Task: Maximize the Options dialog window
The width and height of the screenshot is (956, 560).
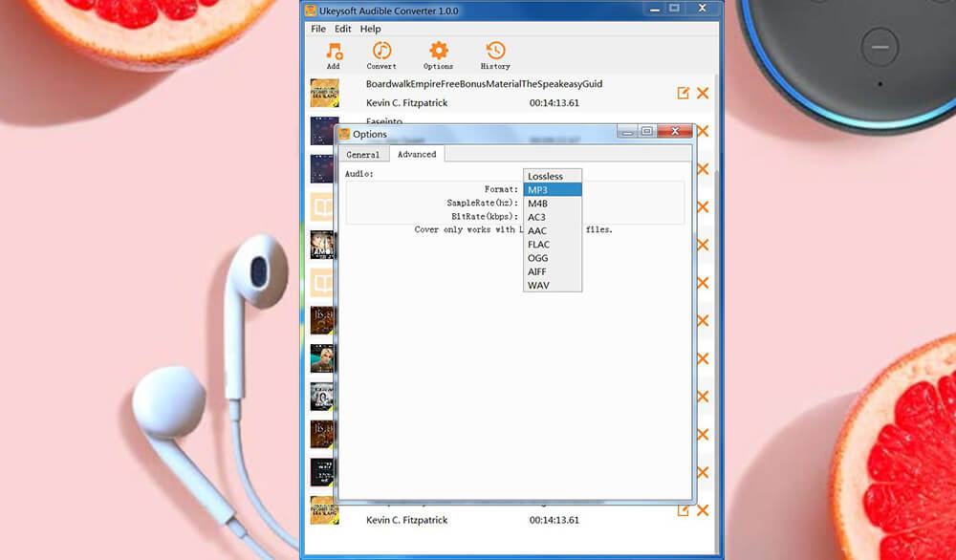Action: tap(647, 131)
